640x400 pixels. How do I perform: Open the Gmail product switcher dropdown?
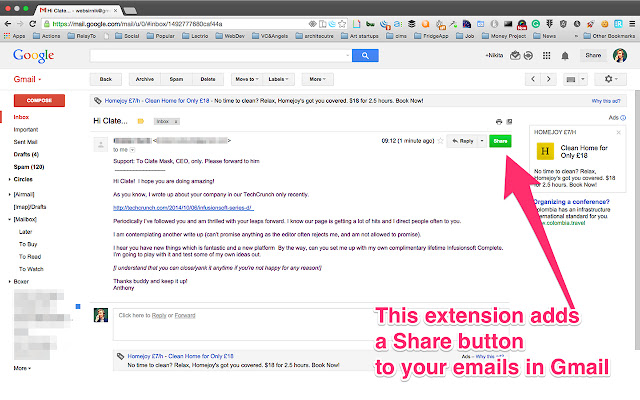click(x=27, y=79)
